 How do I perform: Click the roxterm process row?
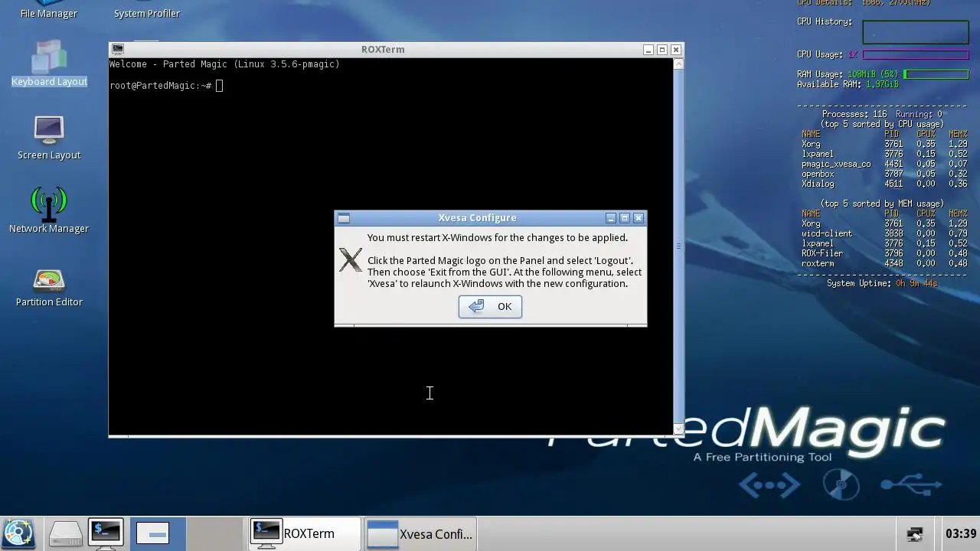tap(884, 263)
